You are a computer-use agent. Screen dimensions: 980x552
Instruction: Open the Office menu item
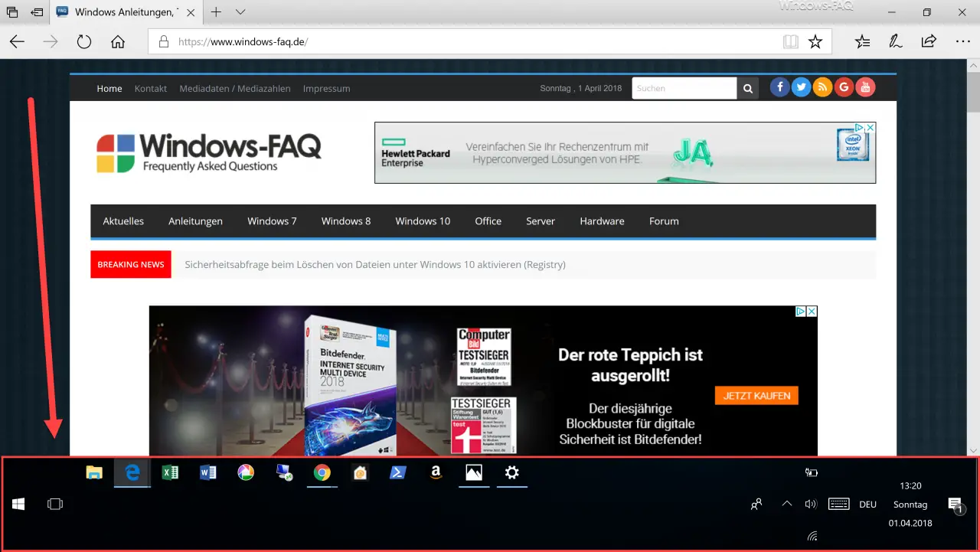pos(488,221)
